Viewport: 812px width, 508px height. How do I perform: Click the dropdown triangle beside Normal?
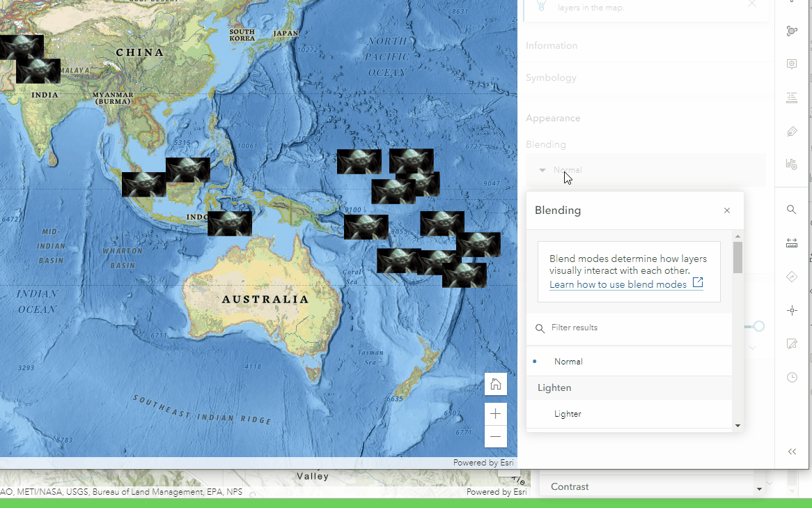[542, 170]
